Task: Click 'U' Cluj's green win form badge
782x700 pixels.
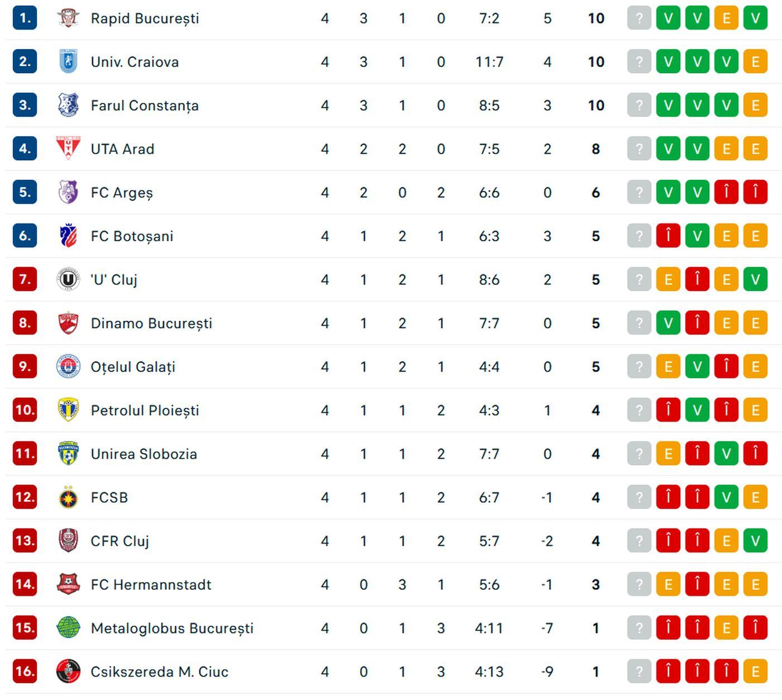Action: [x=755, y=279]
